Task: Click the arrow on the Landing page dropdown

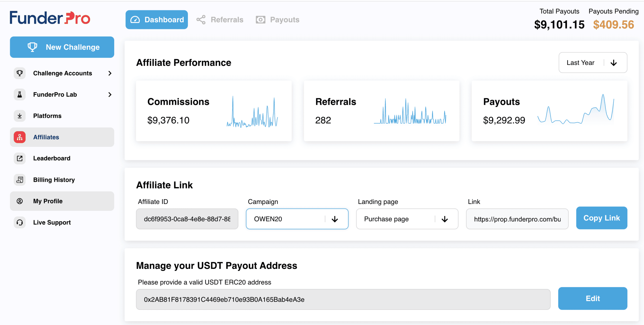Action: click(445, 219)
